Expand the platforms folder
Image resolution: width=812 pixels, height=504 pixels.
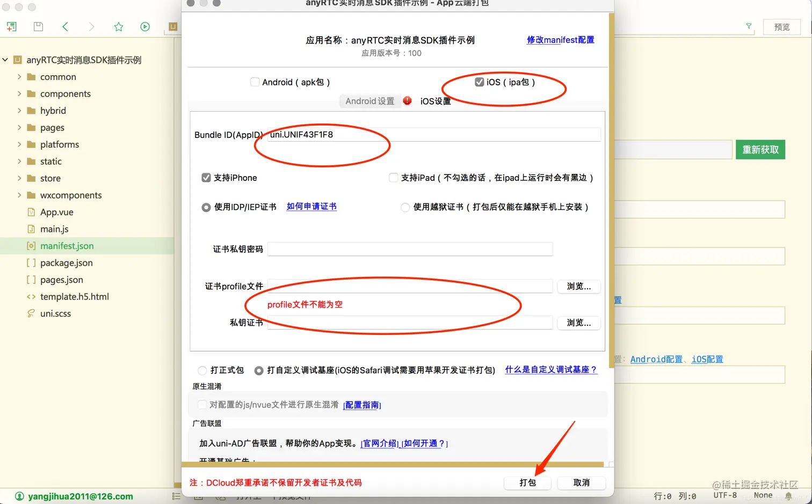[19, 144]
